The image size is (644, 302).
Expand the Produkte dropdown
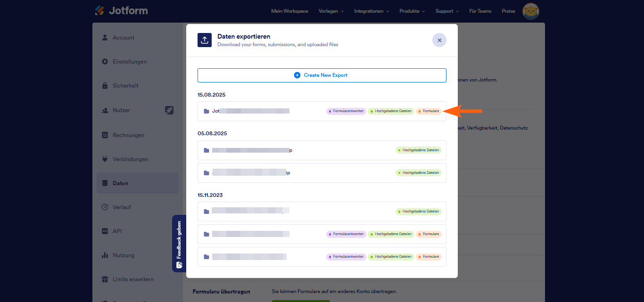[x=412, y=11]
